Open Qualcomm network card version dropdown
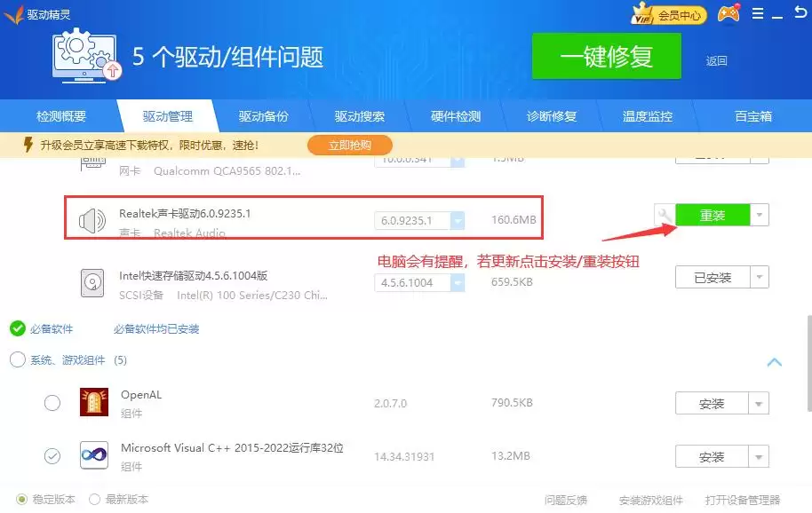 [x=458, y=162]
